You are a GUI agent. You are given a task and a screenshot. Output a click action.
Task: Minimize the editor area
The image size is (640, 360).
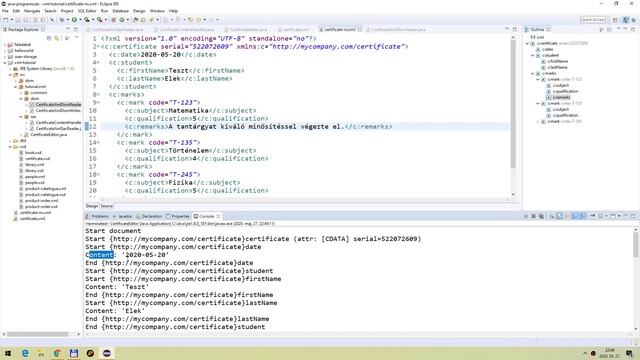pyautogui.click(x=507, y=29)
